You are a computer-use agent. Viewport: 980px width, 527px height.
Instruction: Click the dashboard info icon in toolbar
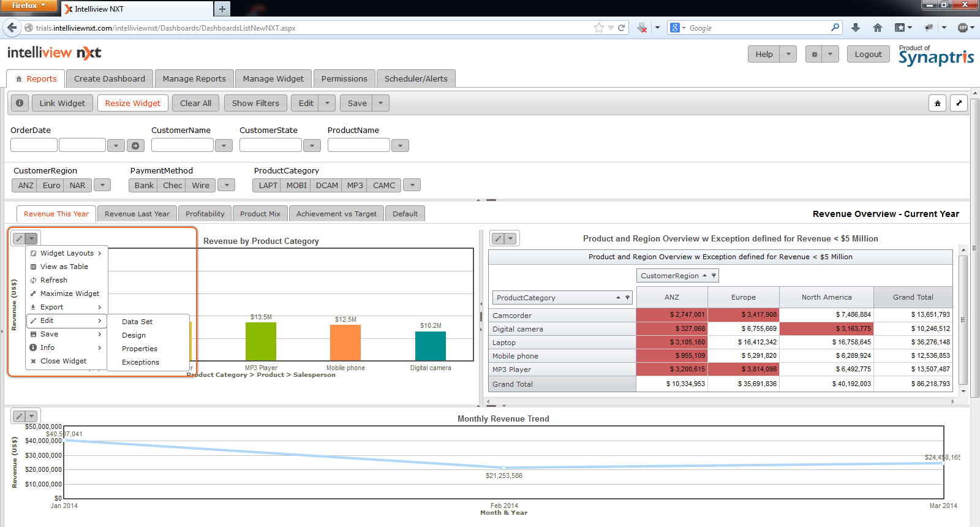(x=20, y=103)
